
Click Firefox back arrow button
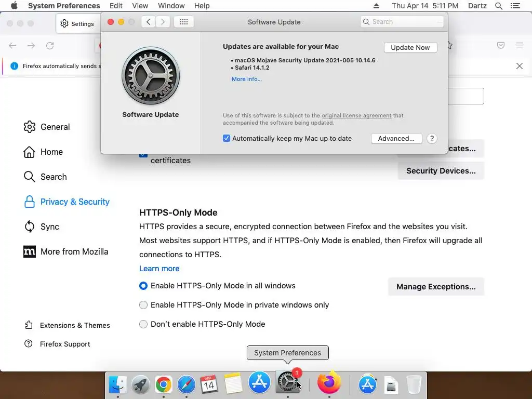[12, 46]
